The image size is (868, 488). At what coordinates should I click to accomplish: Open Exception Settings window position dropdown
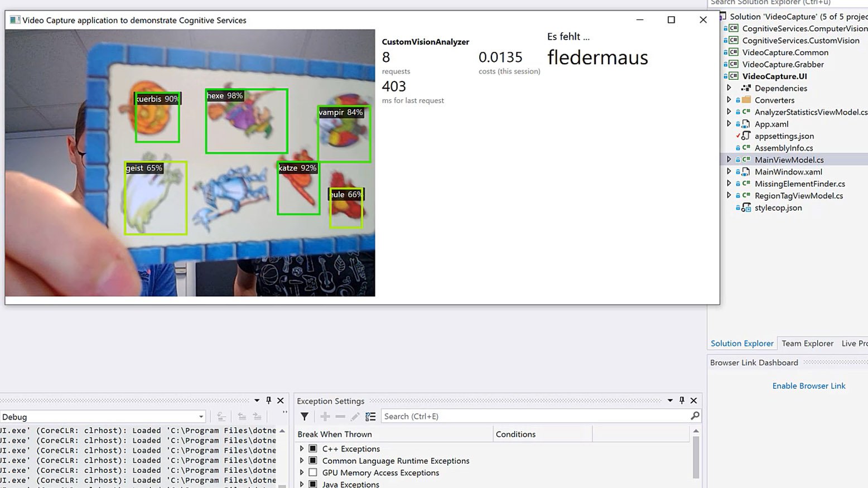[x=670, y=400]
